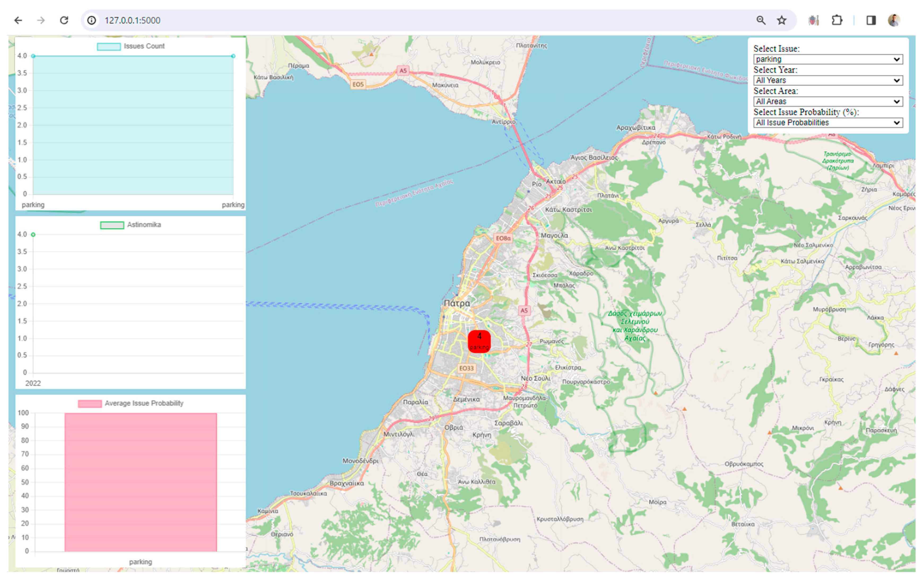This screenshot has height=582, width=924.
Task: Open the user profile avatar
Action: (x=894, y=20)
